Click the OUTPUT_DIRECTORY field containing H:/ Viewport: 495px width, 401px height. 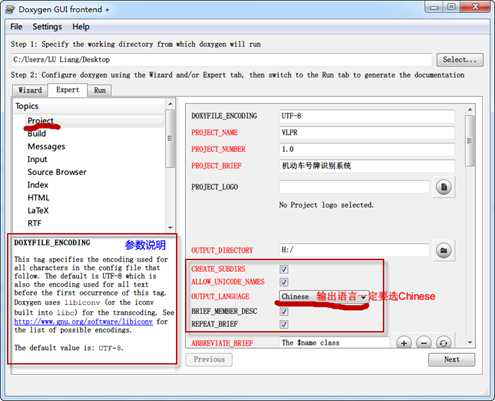(354, 250)
